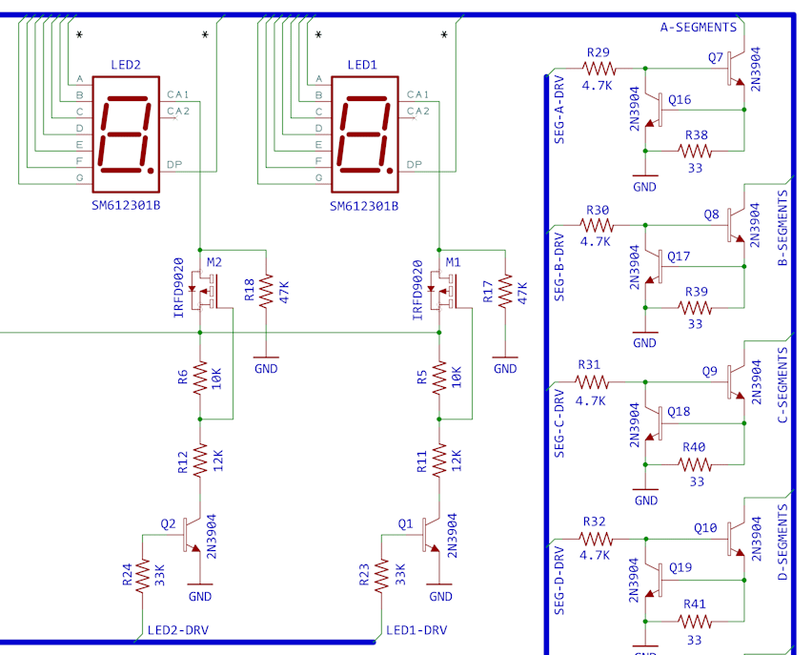
Task: Select the D-SEGMENTS net label
Action: pyautogui.click(x=783, y=542)
